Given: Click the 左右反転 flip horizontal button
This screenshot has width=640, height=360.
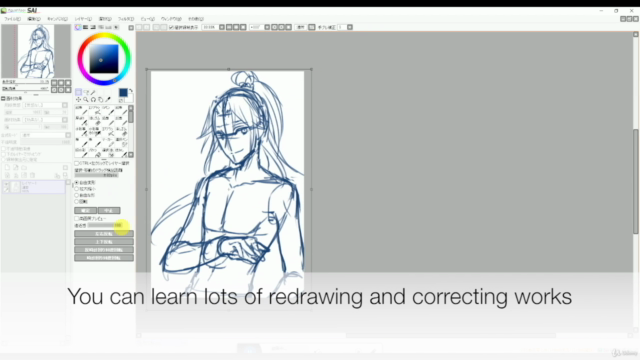Looking at the screenshot, I should pyautogui.click(x=104, y=234).
